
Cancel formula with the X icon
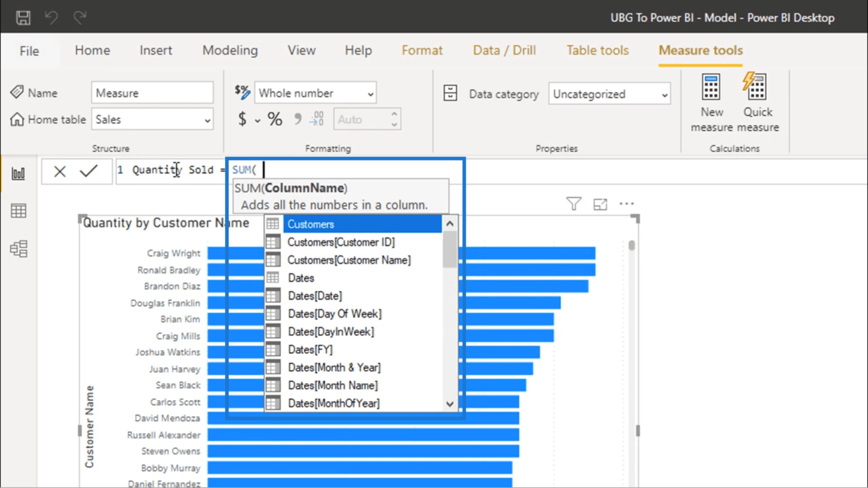click(60, 171)
